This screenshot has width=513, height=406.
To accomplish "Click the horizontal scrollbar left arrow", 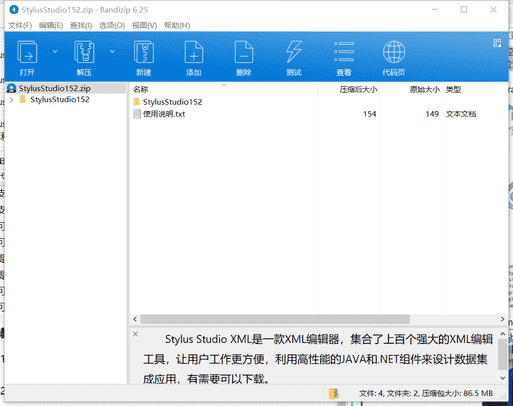I will [135, 319].
